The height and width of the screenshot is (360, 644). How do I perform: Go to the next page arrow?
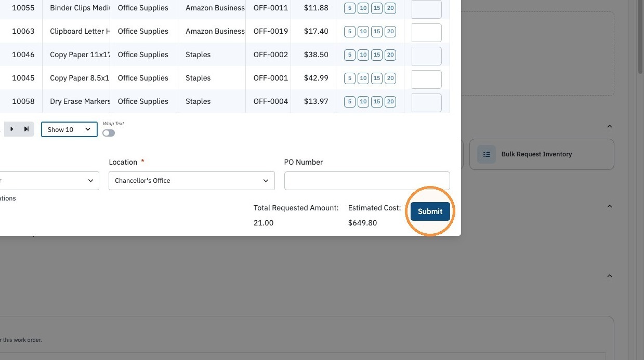pos(11,129)
